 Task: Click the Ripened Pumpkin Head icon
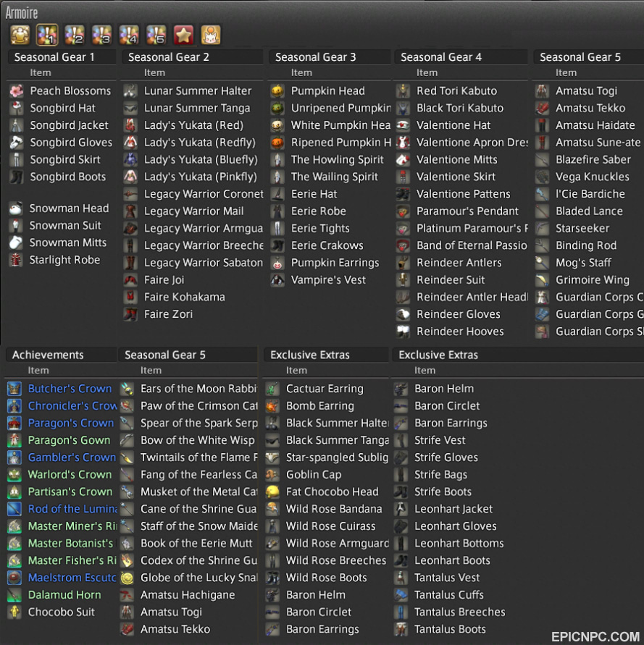pyautogui.click(x=277, y=143)
